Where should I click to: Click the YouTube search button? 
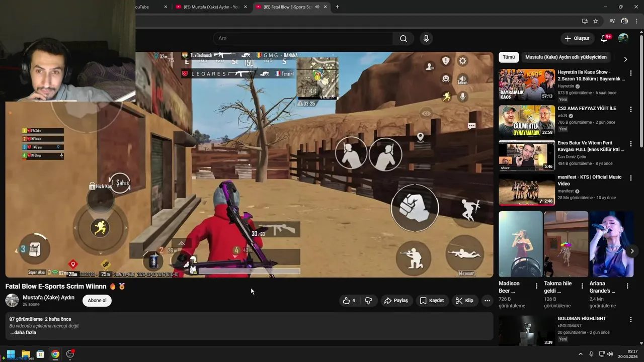coord(404,39)
